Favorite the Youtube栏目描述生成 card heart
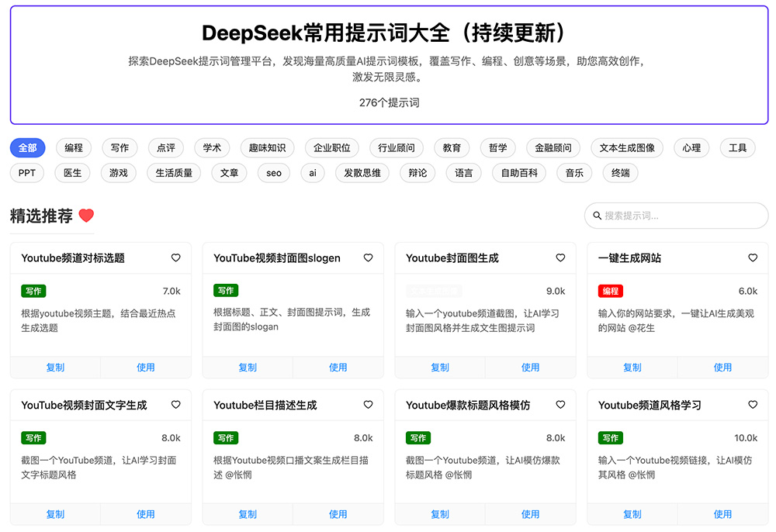Viewport: 776px width, 532px height. pyautogui.click(x=368, y=405)
